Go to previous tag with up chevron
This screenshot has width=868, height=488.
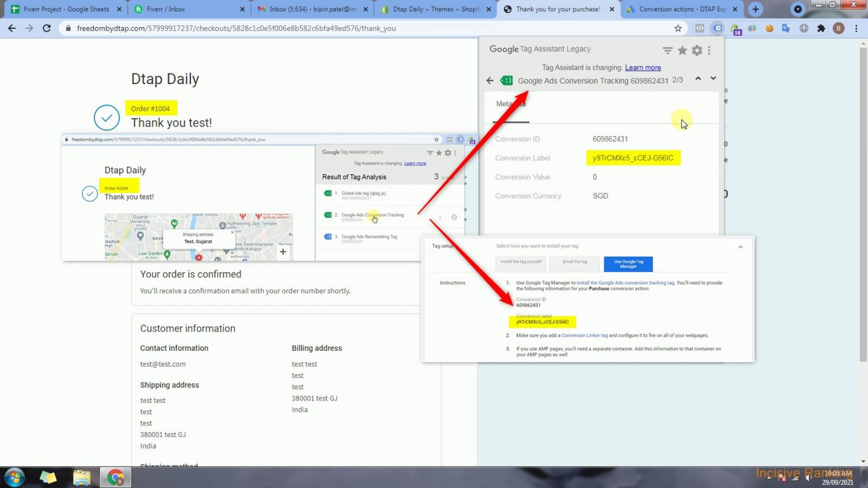click(698, 79)
